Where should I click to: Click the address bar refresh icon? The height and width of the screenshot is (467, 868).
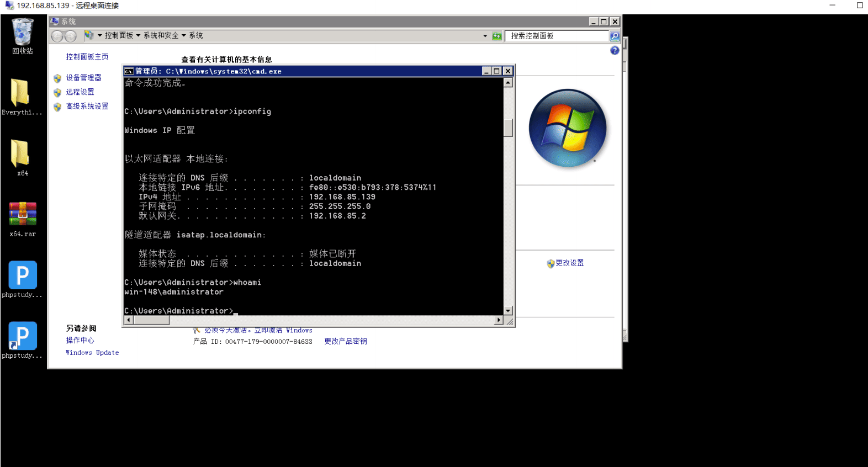click(x=497, y=36)
